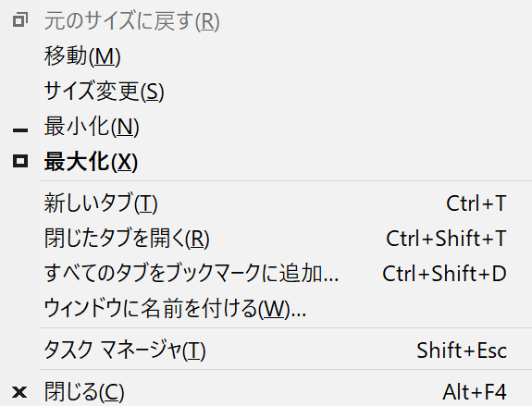Click the Ctrl+T shortcut label

[476, 203]
